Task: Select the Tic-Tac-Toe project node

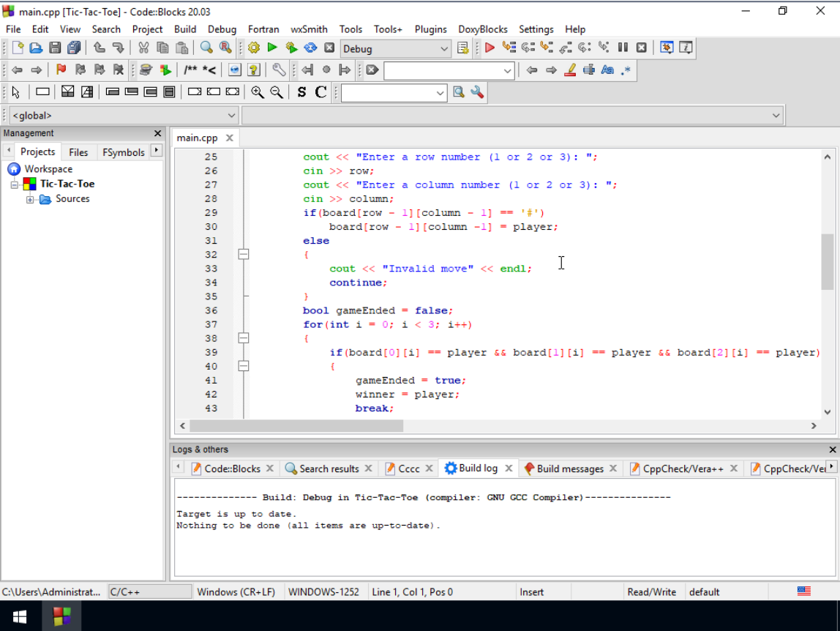Action: 67,184
